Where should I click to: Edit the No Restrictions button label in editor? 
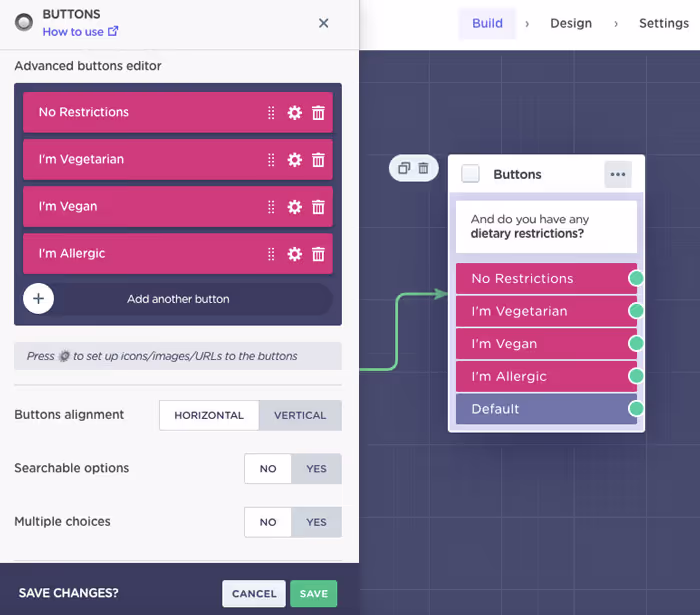pyautogui.click(x=83, y=112)
